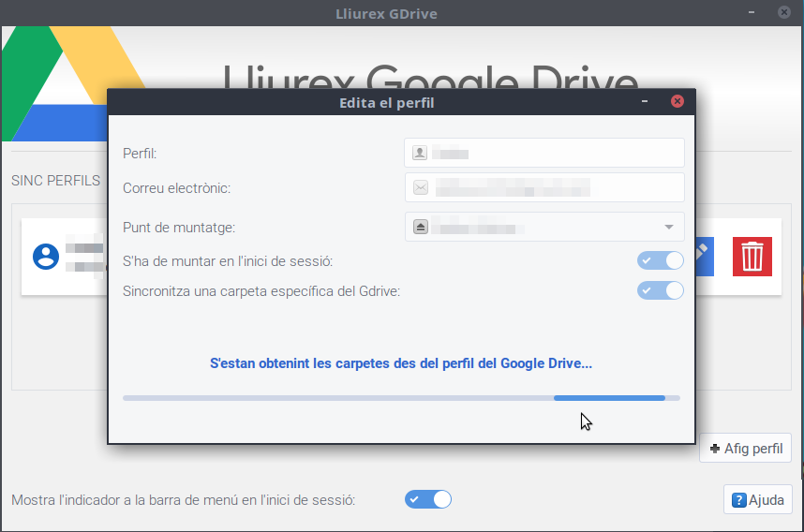Click the envelope icon in Correu electrònic field

[421, 187]
